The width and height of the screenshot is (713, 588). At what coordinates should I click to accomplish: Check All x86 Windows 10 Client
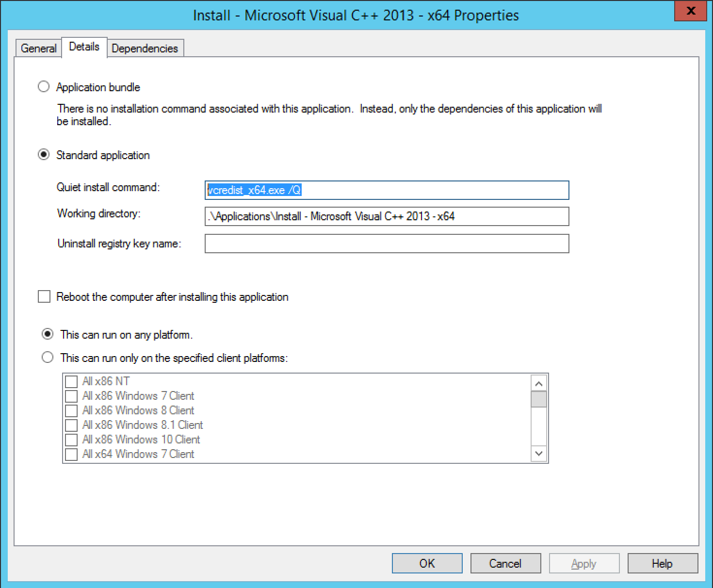click(x=71, y=440)
